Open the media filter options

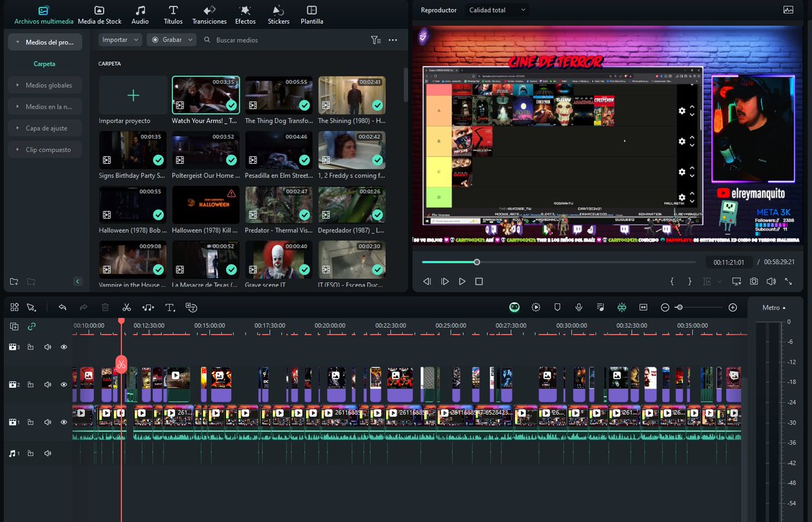coord(376,40)
